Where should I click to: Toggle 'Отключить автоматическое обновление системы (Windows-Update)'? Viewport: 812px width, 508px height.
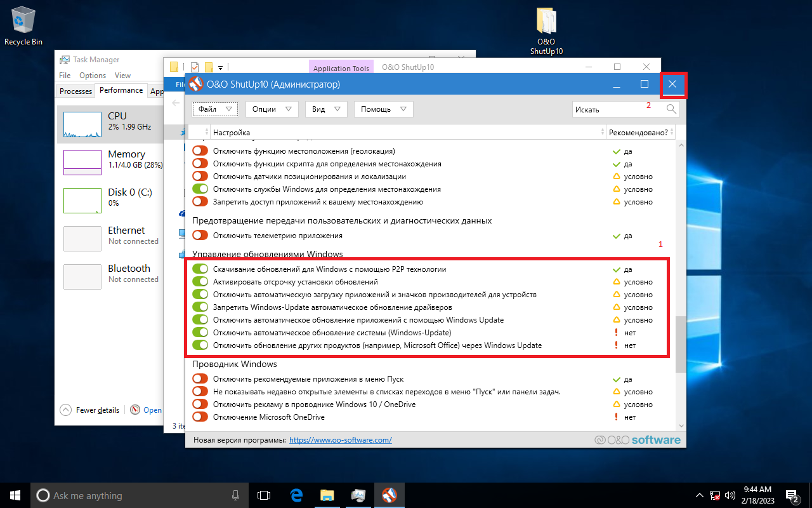pyautogui.click(x=200, y=333)
